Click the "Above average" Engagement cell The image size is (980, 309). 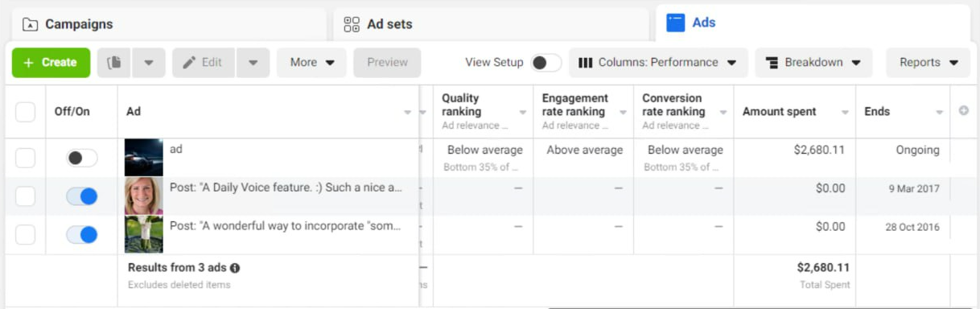click(585, 150)
